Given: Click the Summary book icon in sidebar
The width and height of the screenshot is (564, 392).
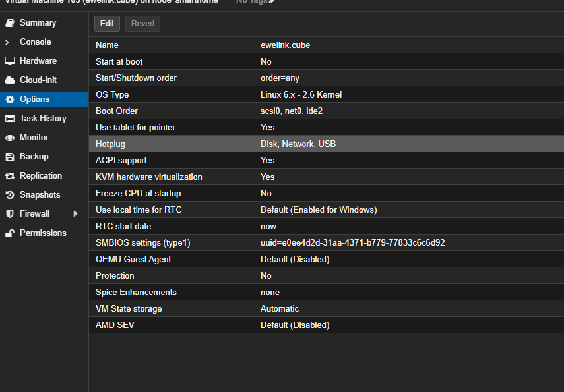Looking at the screenshot, I should tap(9, 23).
